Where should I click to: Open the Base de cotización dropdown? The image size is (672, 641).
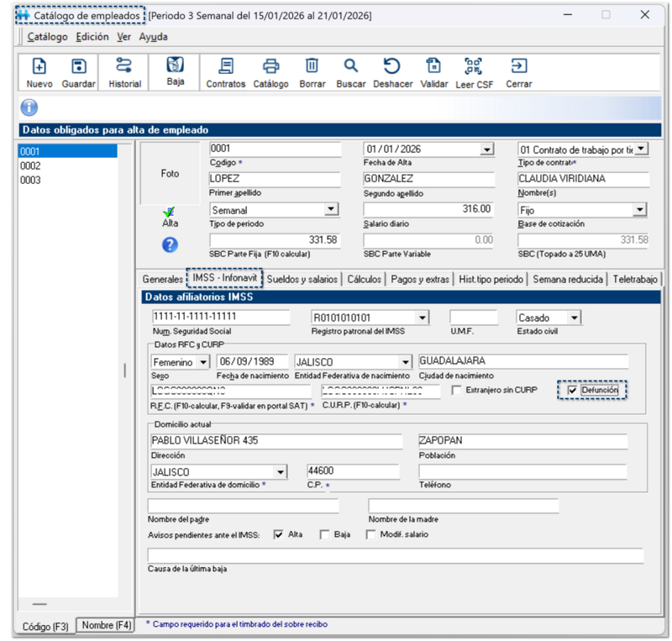(639, 209)
